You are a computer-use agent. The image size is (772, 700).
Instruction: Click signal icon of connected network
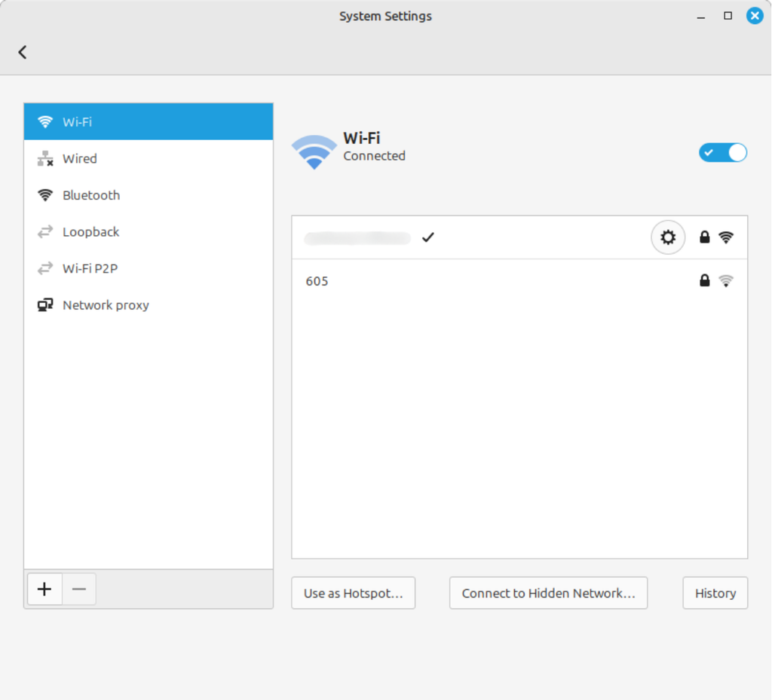point(726,237)
